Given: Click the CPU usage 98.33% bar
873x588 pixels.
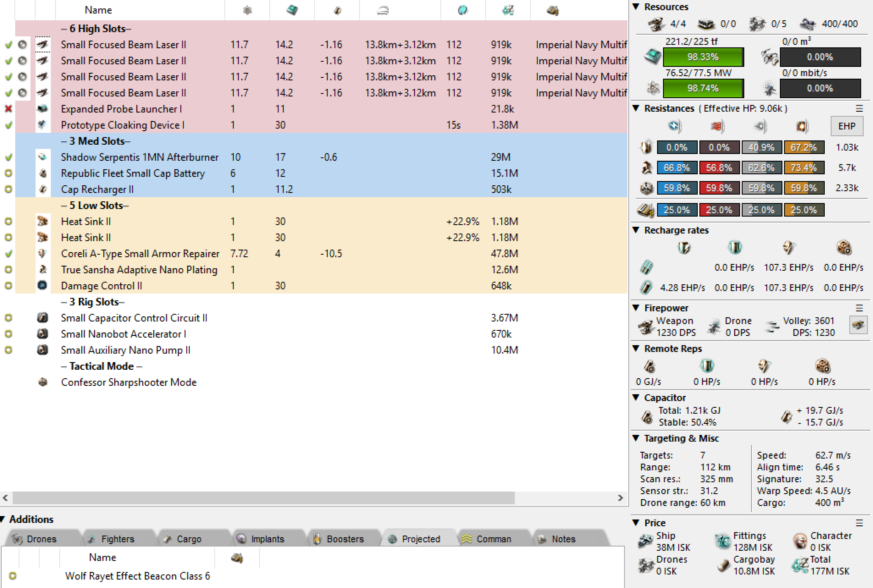Looking at the screenshot, I should pyautogui.click(x=703, y=57).
